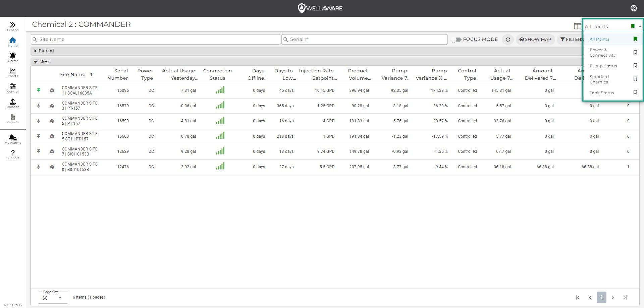Focus the Serial # search field
This screenshot has height=308, width=644.
point(364,39)
